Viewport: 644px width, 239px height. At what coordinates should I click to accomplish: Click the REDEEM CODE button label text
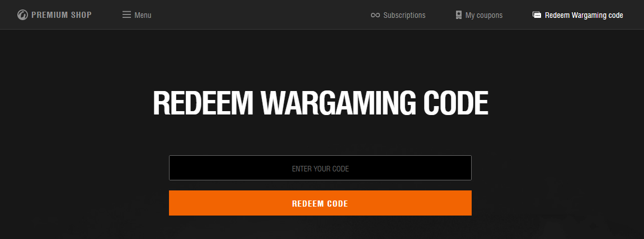click(320, 204)
